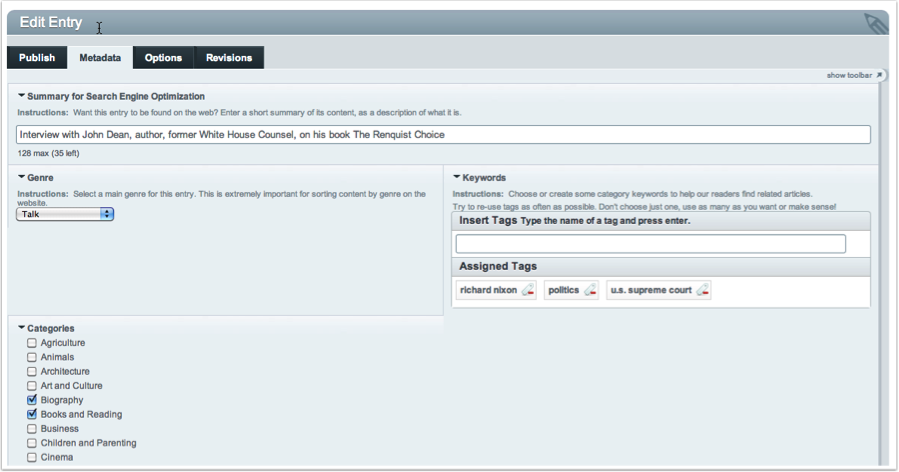Image resolution: width=899 pixels, height=472 pixels.
Task: Click the pencil icon in the Edit Entry header
Action: 876,24
